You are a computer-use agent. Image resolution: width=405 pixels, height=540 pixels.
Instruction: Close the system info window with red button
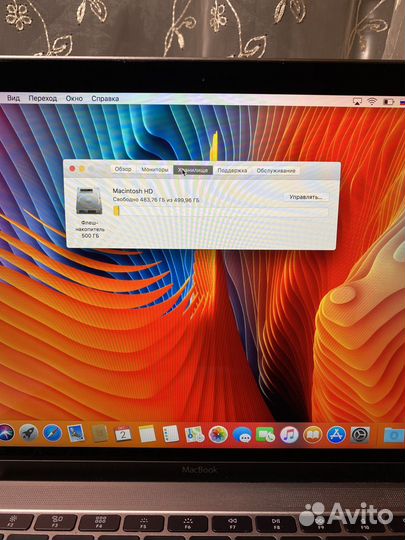(72, 169)
